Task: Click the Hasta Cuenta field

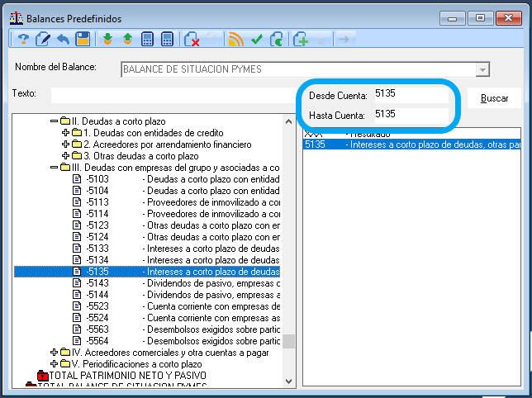Action: click(411, 115)
